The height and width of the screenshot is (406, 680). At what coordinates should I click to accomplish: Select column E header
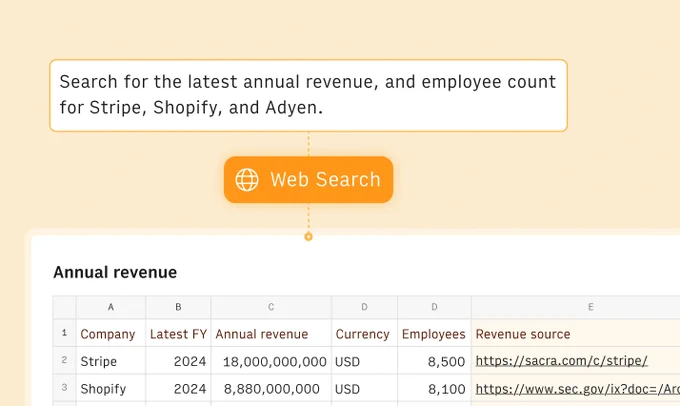point(575,307)
